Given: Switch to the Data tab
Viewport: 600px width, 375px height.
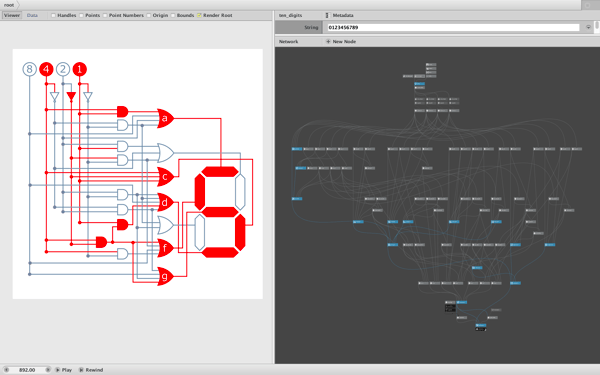Looking at the screenshot, I should click(x=32, y=15).
